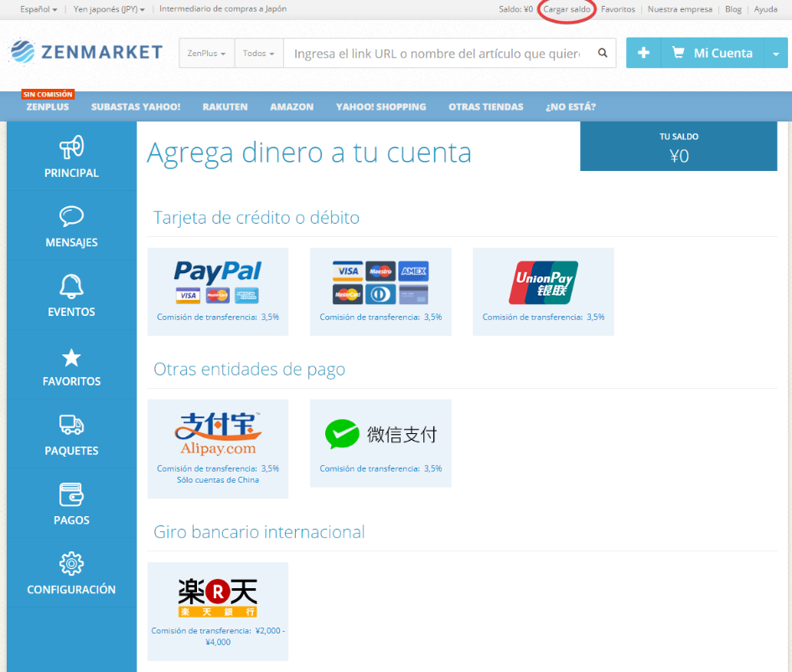Open the Ayuda link

[x=765, y=9]
